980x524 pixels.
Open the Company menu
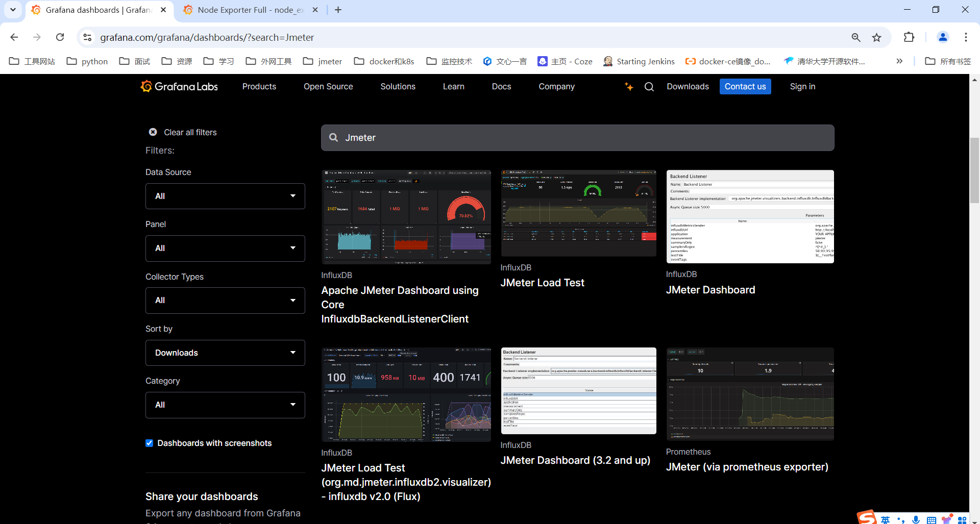[x=557, y=86]
